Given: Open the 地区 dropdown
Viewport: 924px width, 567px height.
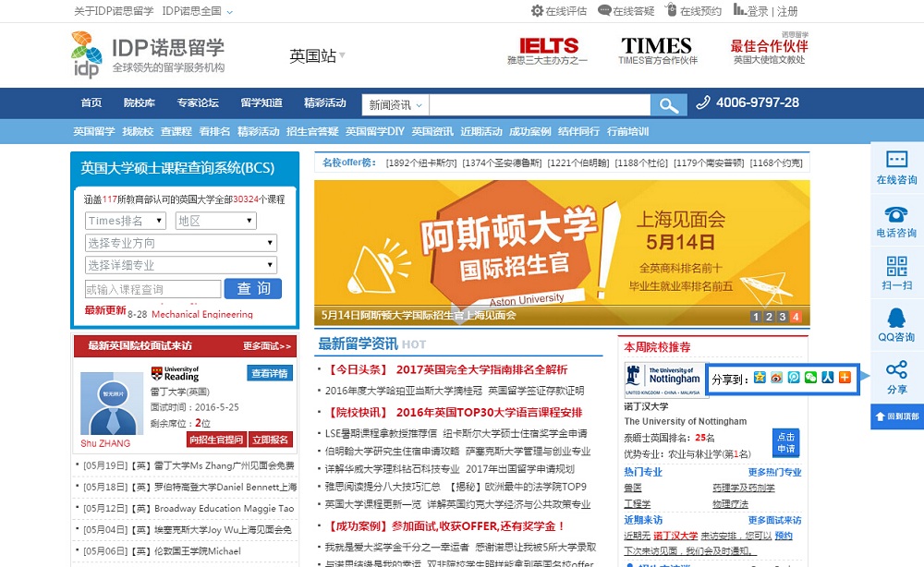Looking at the screenshot, I should 215,221.
